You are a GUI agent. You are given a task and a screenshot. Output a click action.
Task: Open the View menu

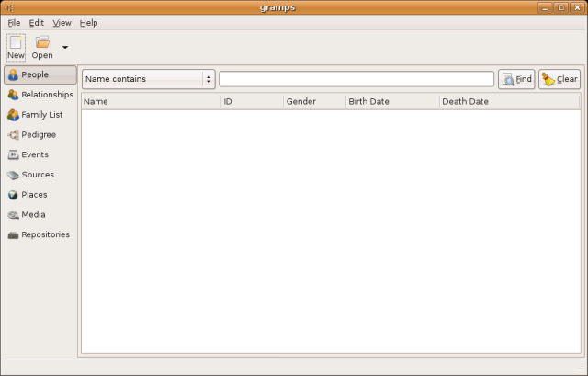[x=62, y=22]
